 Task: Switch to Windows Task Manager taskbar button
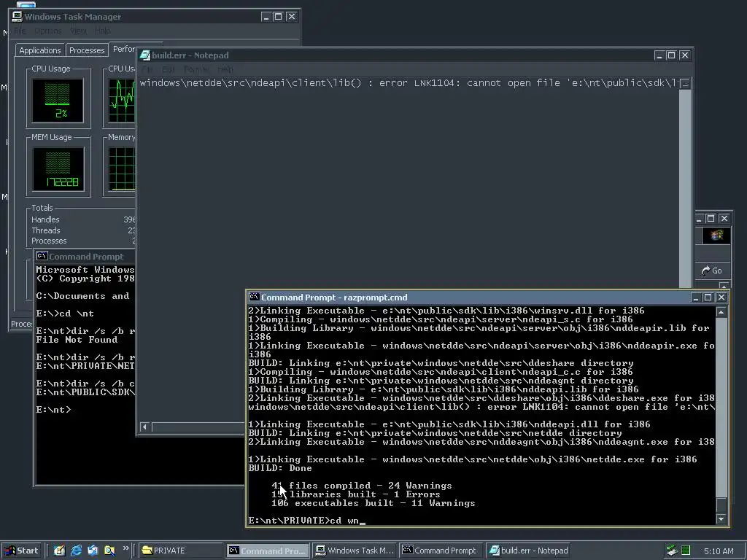(355, 551)
